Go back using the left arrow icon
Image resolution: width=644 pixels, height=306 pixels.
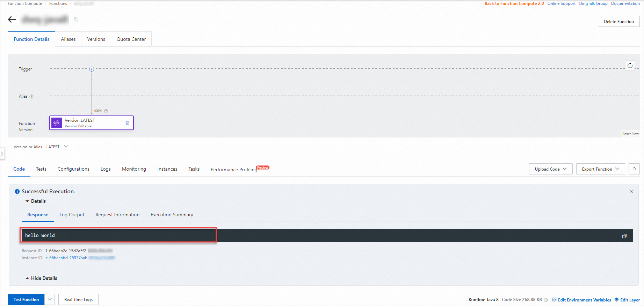[x=12, y=20]
